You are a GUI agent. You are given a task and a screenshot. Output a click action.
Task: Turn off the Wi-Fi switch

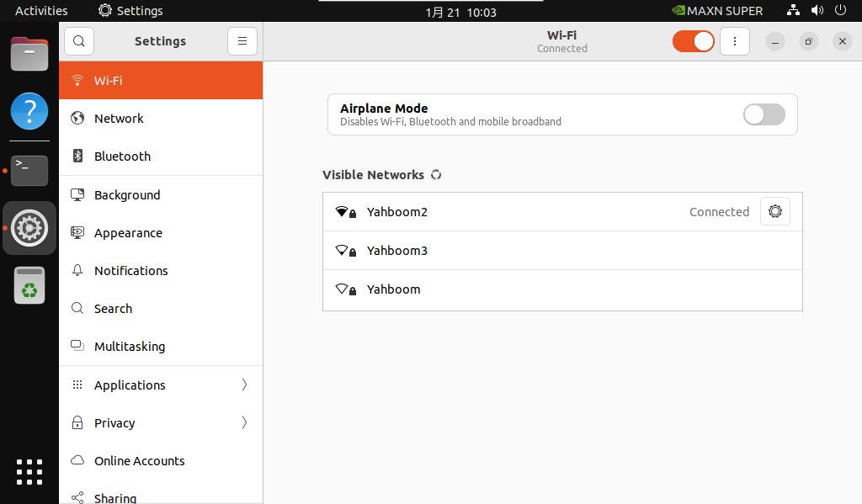click(x=694, y=41)
